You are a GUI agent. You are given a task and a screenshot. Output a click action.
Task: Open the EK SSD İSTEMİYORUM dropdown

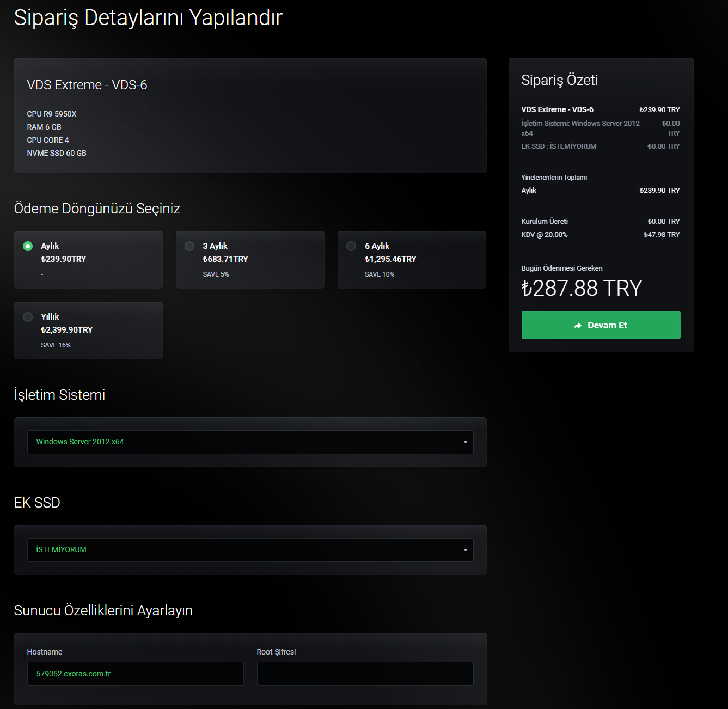pos(250,550)
